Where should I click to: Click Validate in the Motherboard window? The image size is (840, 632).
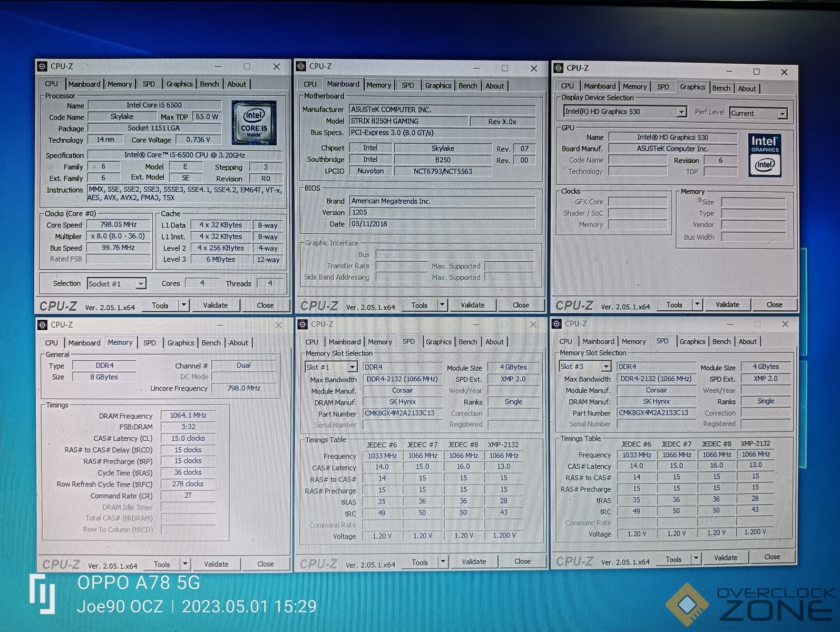(x=473, y=305)
